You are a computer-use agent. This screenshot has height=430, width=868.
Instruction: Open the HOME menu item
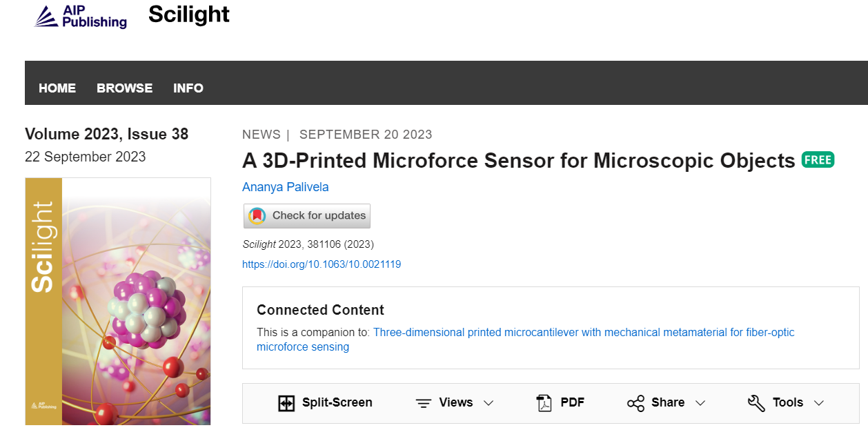coord(57,88)
